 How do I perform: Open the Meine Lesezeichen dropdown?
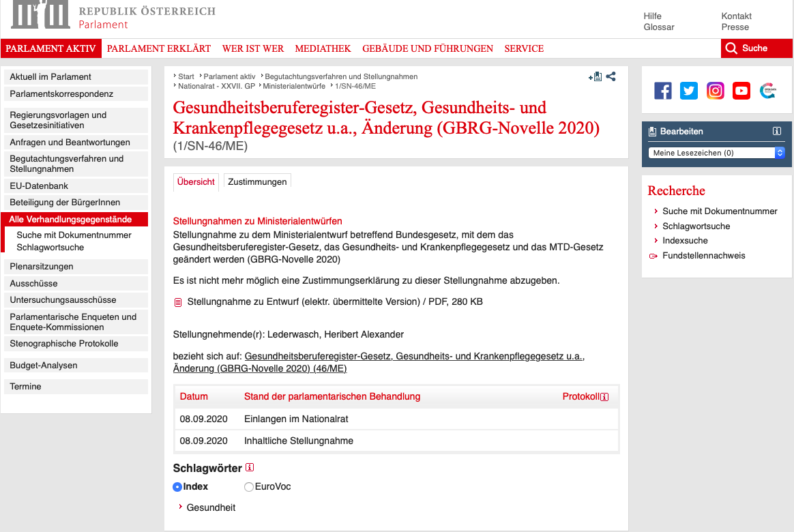(716, 153)
